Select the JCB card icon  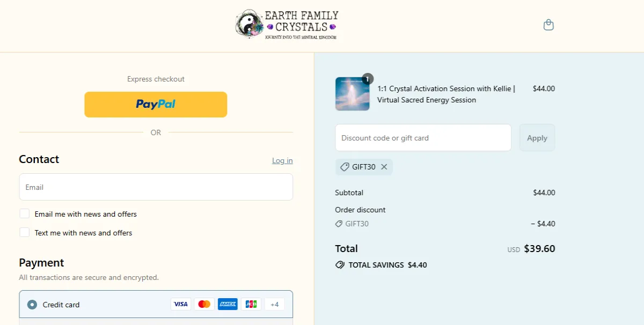point(251,304)
